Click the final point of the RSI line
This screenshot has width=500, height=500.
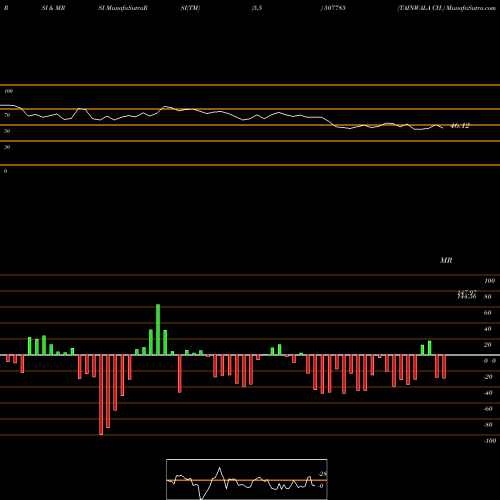coord(443,128)
